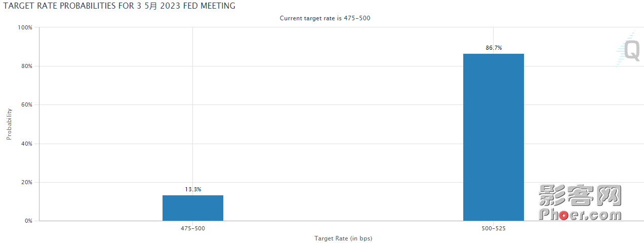Viewport: 644px width, 243px height.
Task: Click the Chinese characters in the watermark
Action: click(580, 195)
